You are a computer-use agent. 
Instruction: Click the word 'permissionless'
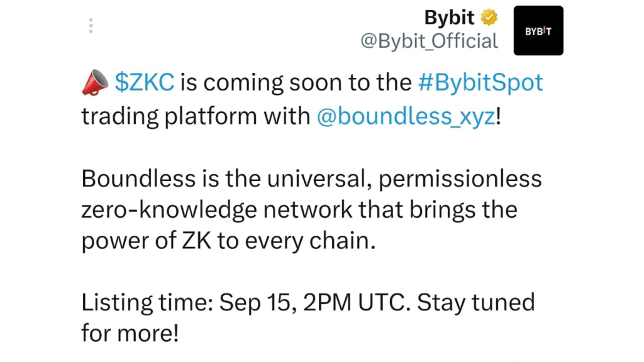coord(460,180)
